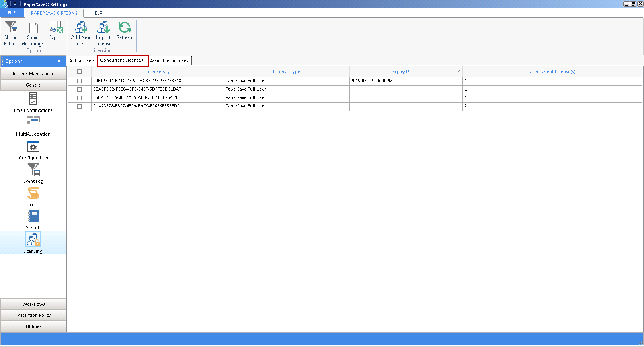Select key 29B06C04-B71C-43AD-BCB7-46C2347F3318
This screenshot has width=644, height=347.
(137, 81)
